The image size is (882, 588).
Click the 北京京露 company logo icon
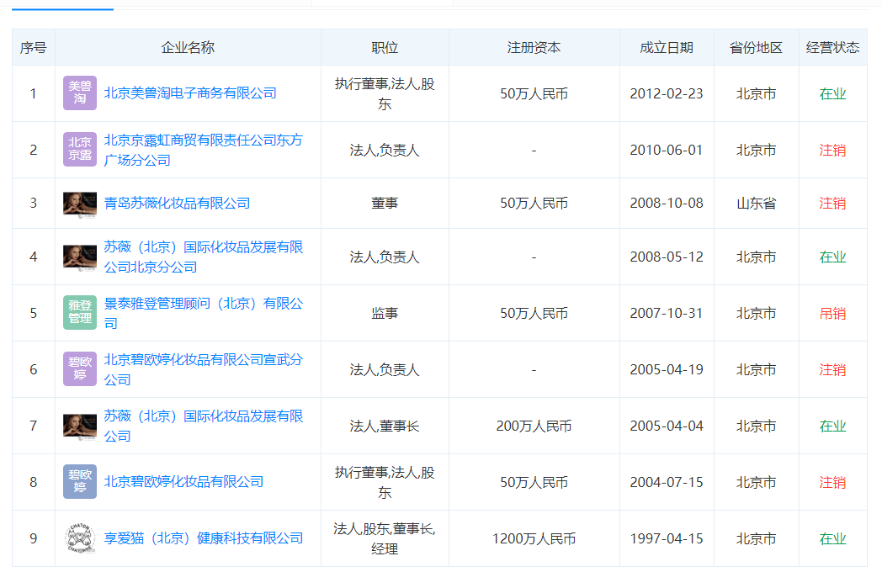pos(80,150)
